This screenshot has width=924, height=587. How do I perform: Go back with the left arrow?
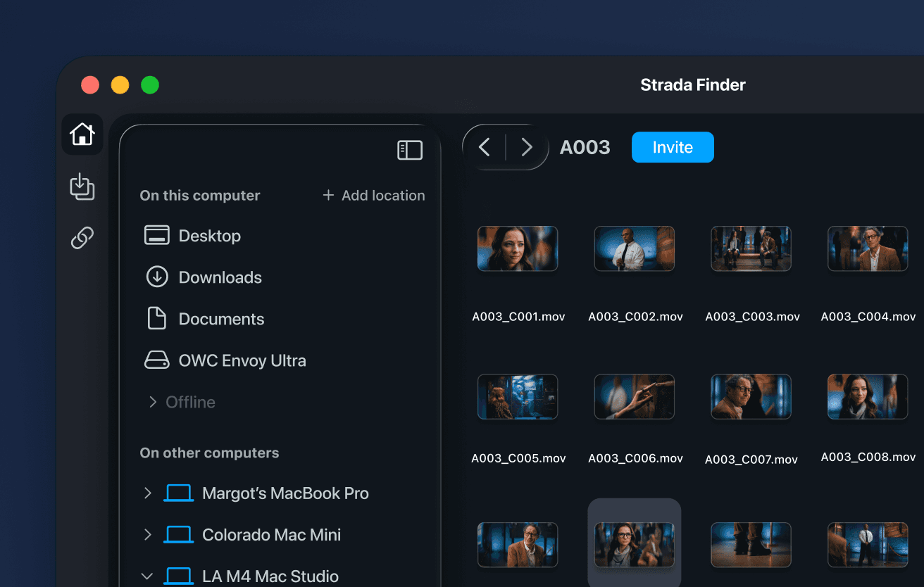484,147
